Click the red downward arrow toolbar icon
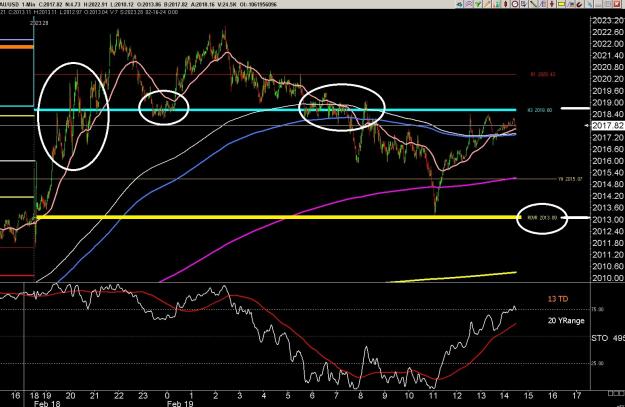This screenshot has height=407, width=625. click(552, 4)
